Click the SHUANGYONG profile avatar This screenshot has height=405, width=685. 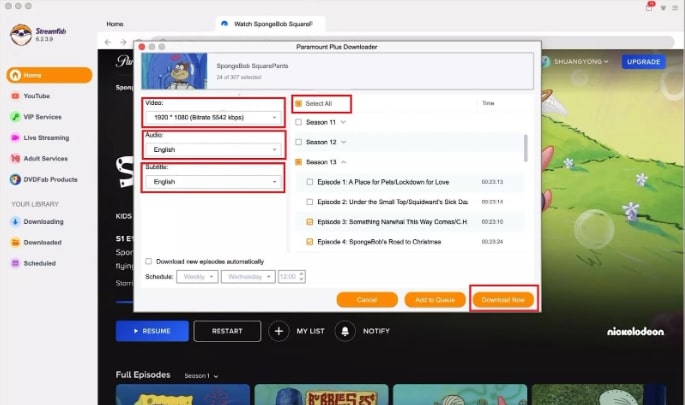546,62
